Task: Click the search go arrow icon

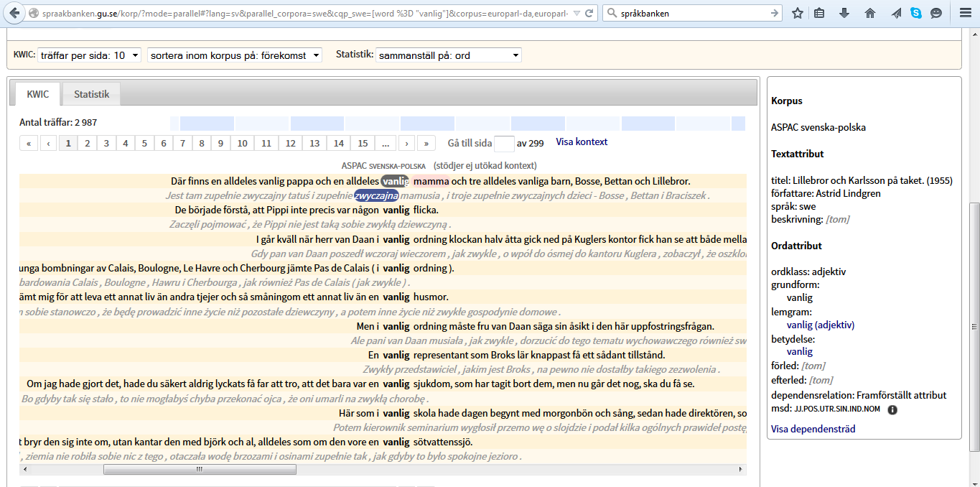Action: point(775,13)
